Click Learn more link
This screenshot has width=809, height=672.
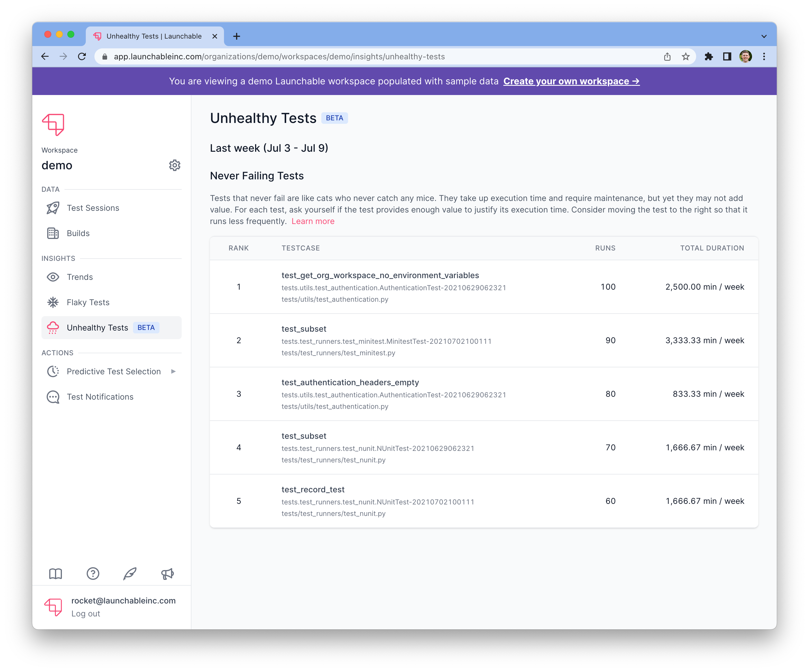coord(313,221)
